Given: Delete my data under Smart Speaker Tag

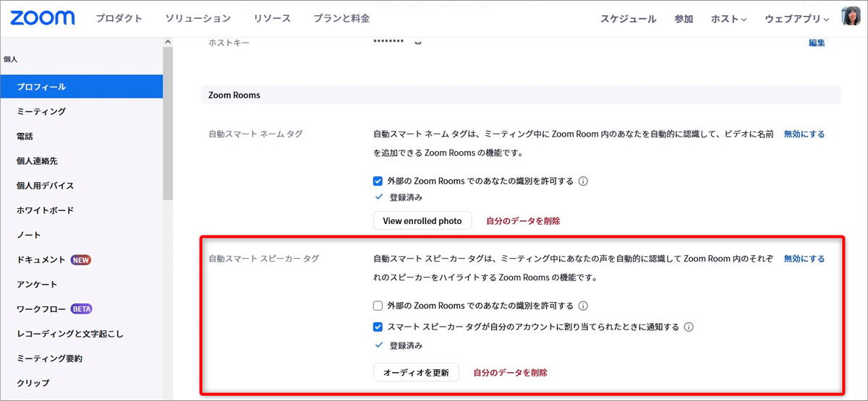Looking at the screenshot, I should (x=510, y=373).
